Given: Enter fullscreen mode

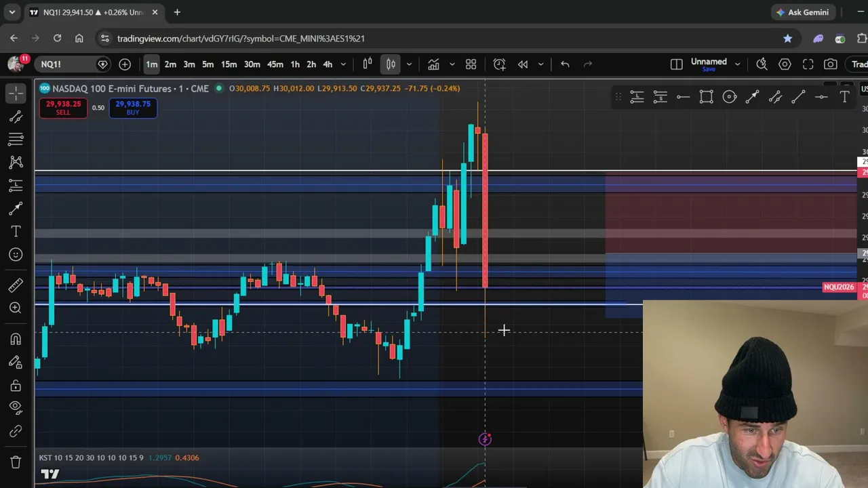Looking at the screenshot, I should [x=808, y=64].
